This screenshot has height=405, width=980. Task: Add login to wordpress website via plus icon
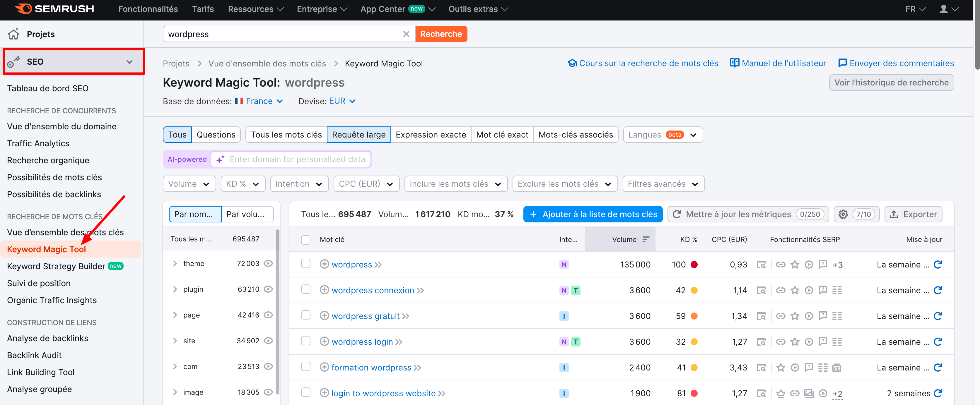[324, 393]
